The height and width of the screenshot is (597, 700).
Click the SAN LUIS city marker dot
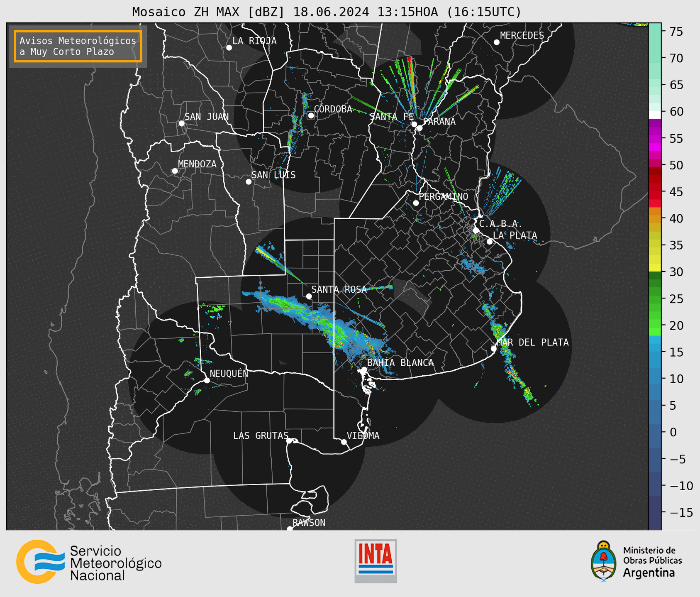point(249,182)
